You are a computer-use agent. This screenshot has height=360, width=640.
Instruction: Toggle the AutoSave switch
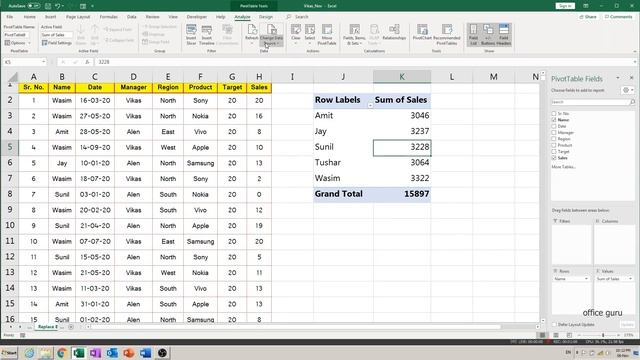(34, 6)
